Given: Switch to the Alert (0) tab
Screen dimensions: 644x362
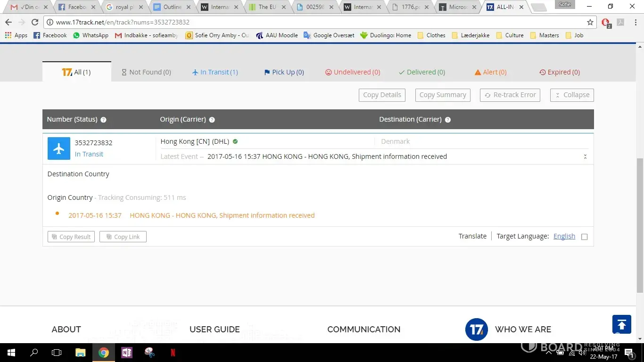Looking at the screenshot, I should tap(491, 72).
